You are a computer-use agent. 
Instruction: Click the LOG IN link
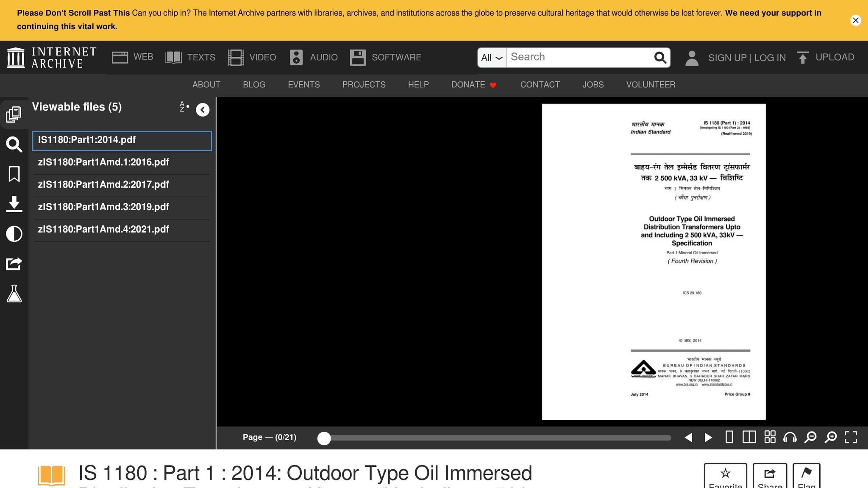coord(770,58)
